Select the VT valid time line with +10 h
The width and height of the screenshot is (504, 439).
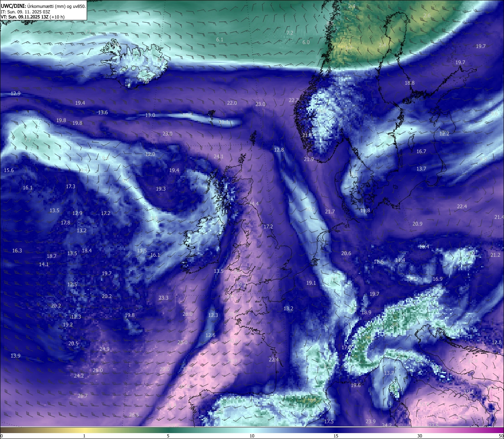click(33, 17)
